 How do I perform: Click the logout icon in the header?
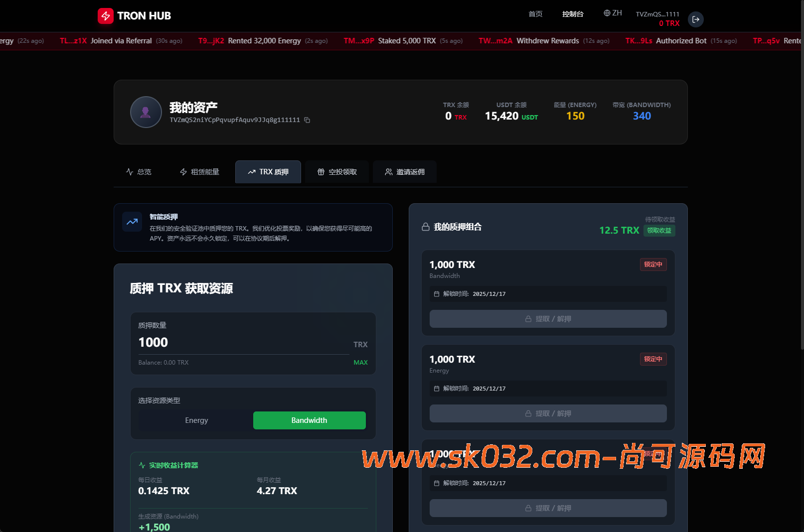tap(696, 19)
